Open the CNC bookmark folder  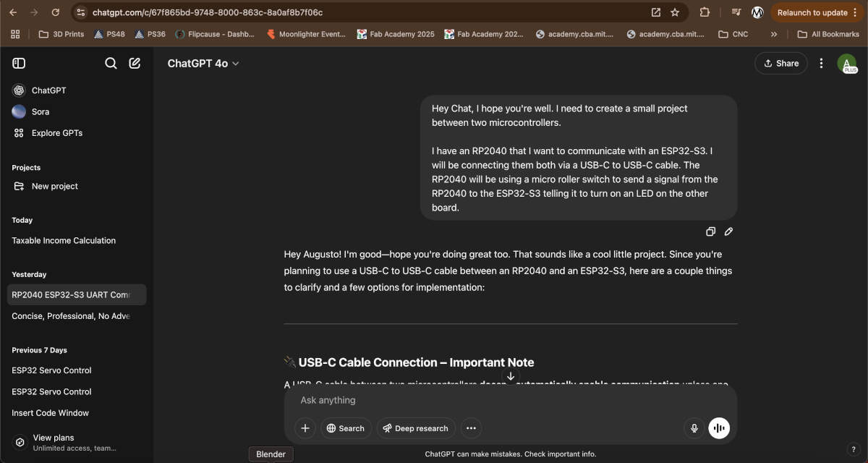tap(733, 34)
